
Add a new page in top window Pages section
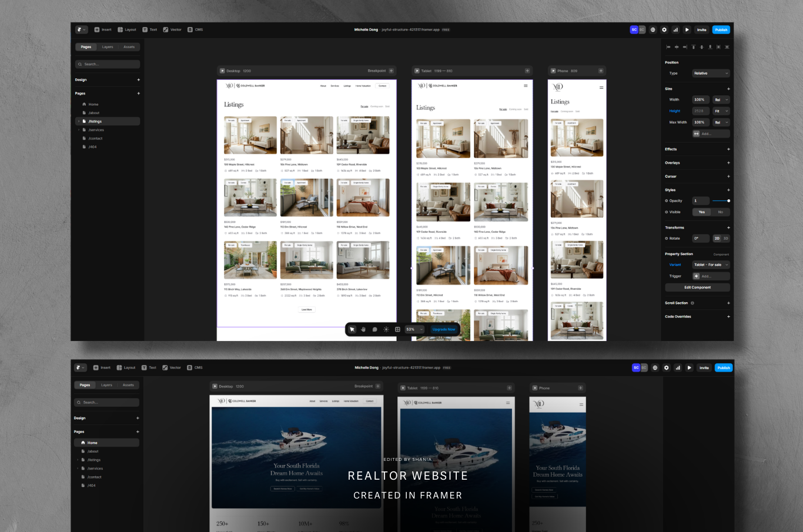click(139, 93)
